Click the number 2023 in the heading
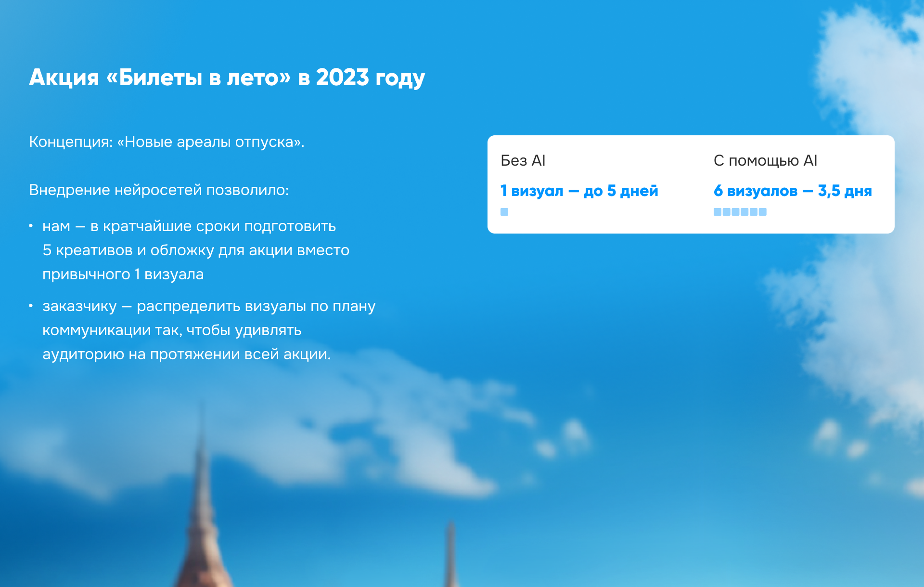 pos(342,78)
